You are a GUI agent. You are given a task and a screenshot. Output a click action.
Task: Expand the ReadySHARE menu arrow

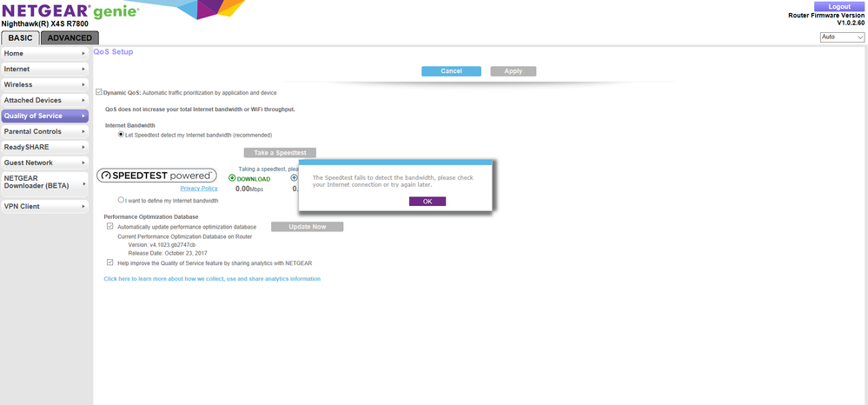(x=83, y=148)
